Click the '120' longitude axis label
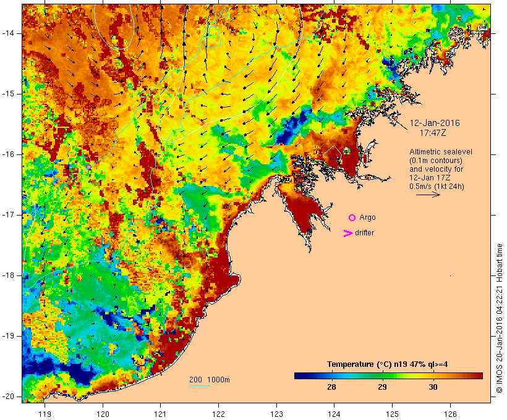 [103, 414]
